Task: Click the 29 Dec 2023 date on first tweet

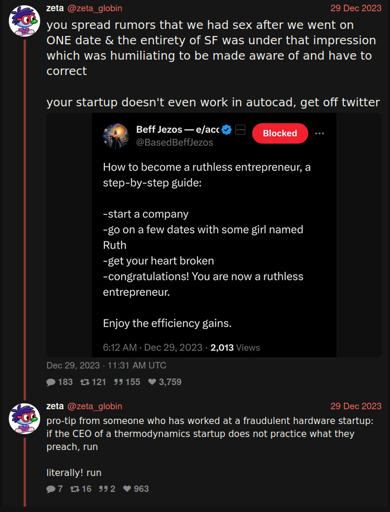Action: pos(356,8)
